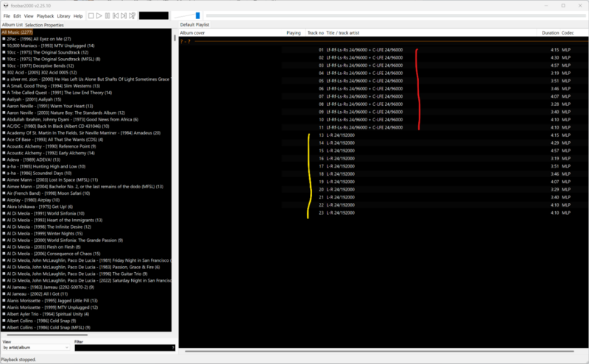Expand the 2Pac All Eyez on Me node
This screenshot has width=589, height=364.
coord(4,39)
